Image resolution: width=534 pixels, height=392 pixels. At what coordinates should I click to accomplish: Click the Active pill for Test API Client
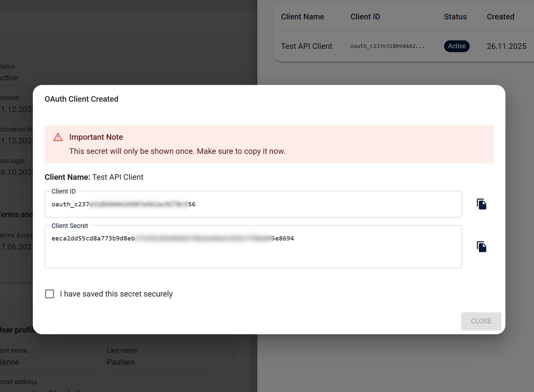click(x=457, y=46)
